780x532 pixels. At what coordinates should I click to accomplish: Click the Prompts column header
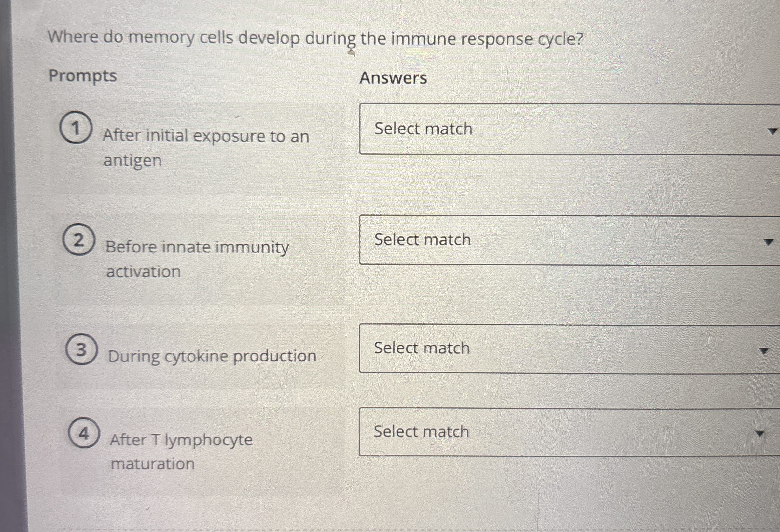pyautogui.click(x=83, y=77)
